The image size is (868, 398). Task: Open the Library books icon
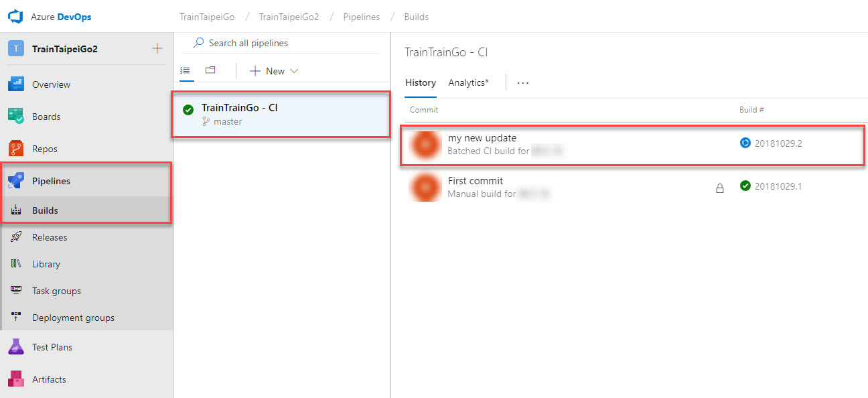(x=17, y=264)
